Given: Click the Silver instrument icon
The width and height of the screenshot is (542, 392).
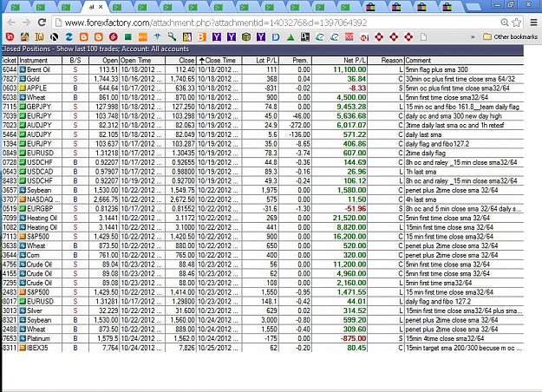Looking at the screenshot, I should [x=23, y=310].
